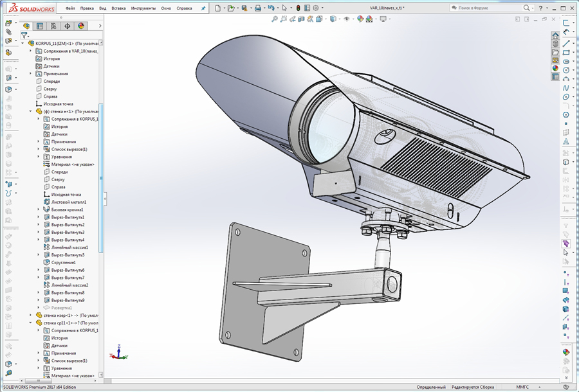The image size is (579, 392).
Task: Open the Вставка menu
Action: click(x=118, y=8)
